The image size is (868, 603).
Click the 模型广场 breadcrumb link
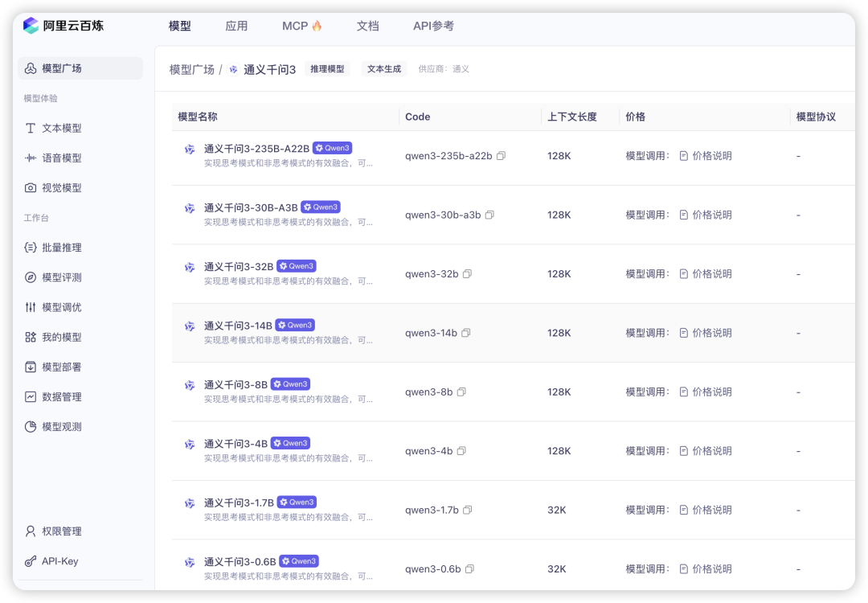tap(191, 70)
